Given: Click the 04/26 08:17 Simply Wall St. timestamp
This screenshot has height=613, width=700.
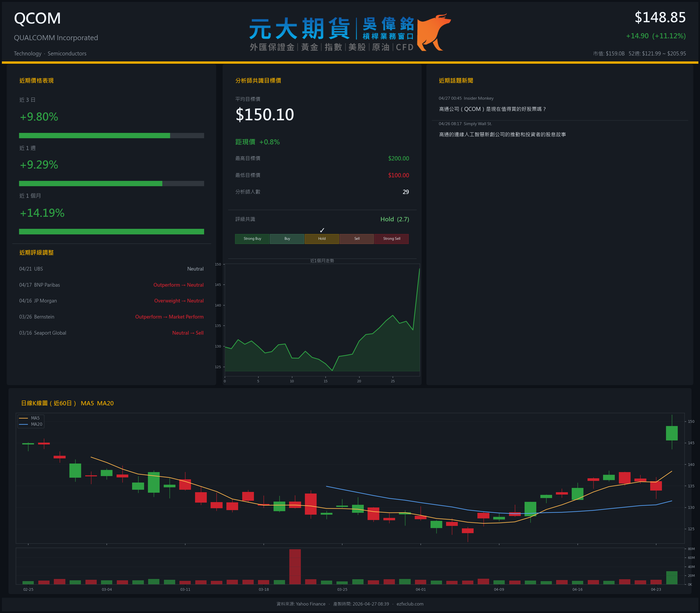Looking at the screenshot, I should click(465, 124).
